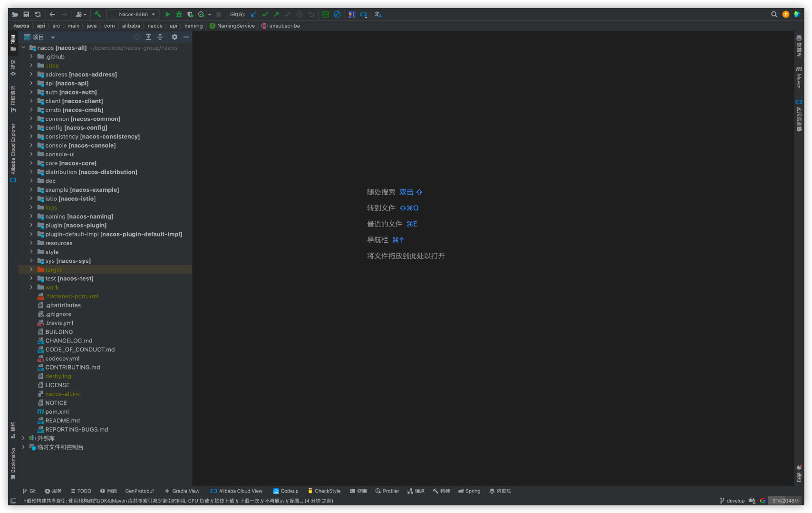
Task: Expand the target folder
Action: coord(31,269)
